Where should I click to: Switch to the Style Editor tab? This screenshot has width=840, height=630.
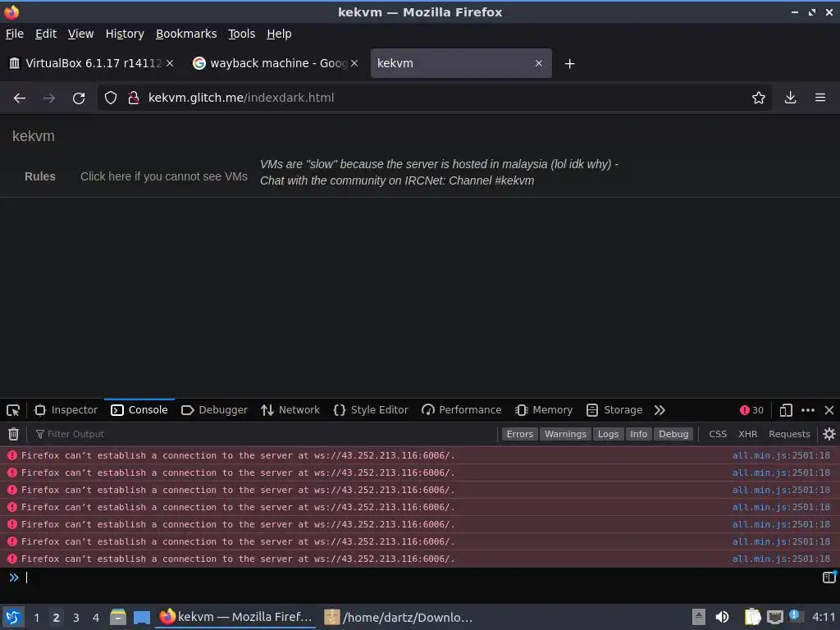tap(370, 410)
